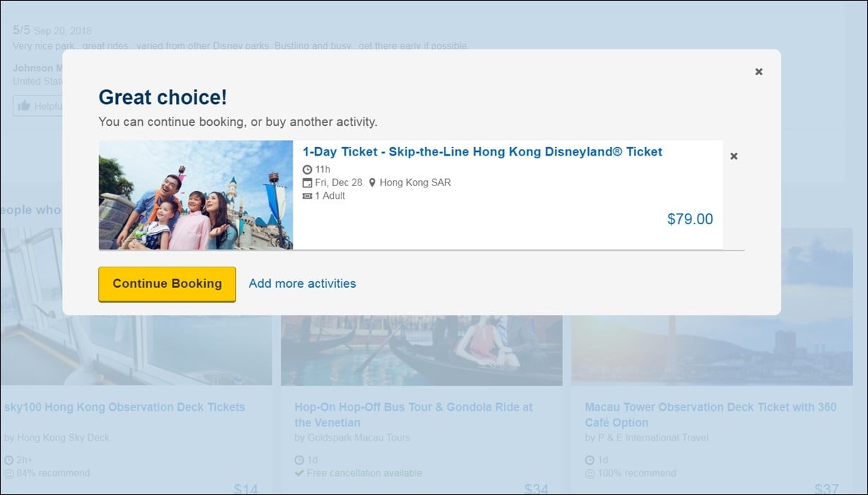Screen dimensions: 868x495
Task: Open sky100 Hong Kong Observation Deck Tickets in background
Action: point(124,407)
